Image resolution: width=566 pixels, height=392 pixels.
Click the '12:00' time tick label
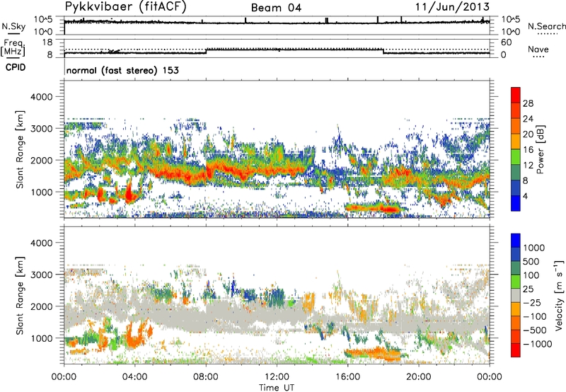coord(277,377)
